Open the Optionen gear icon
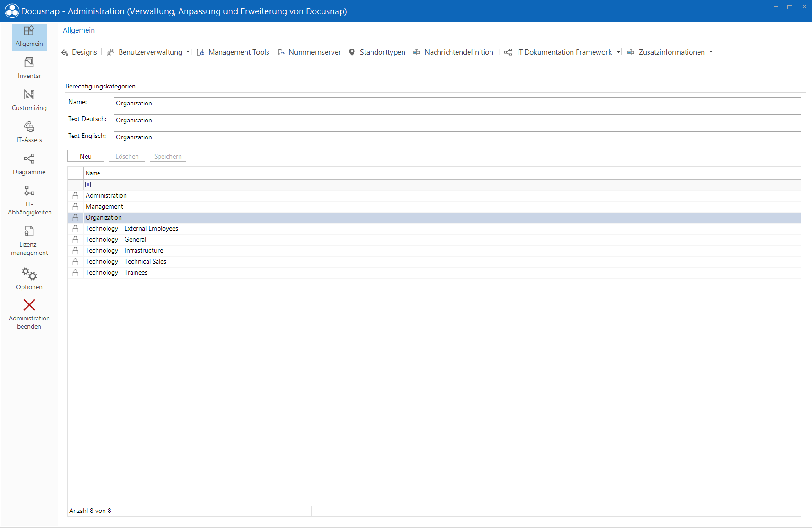The width and height of the screenshot is (812, 528). pos(29,274)
